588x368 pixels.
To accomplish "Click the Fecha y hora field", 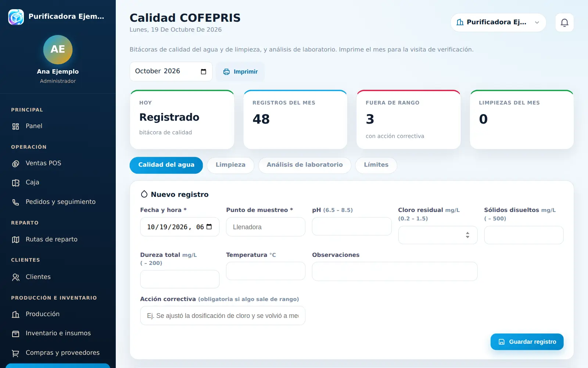I will (x=180, y=227).
